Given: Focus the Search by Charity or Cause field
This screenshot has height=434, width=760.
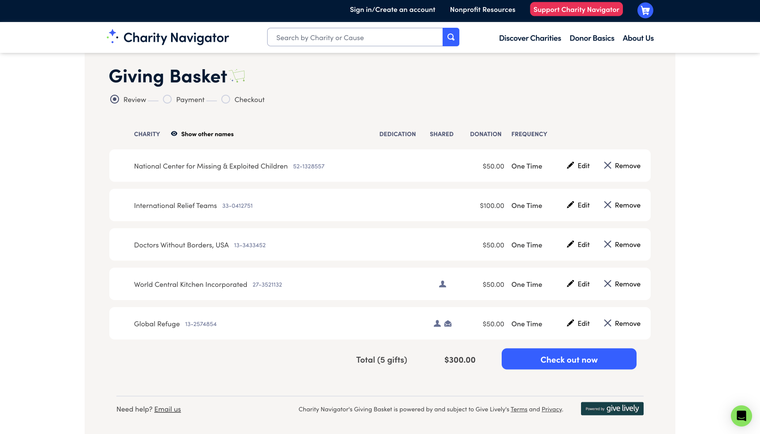Looking at the screenshot, I should [355, 37].
